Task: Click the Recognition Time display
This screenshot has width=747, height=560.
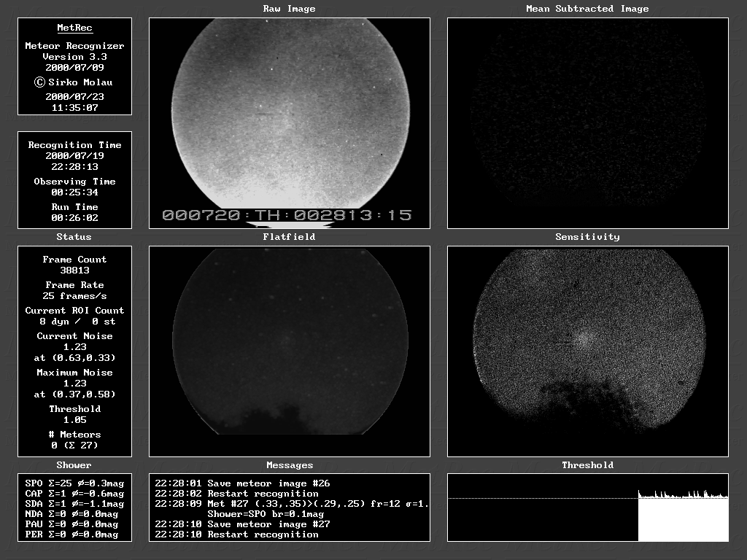Action: (74, 156)
